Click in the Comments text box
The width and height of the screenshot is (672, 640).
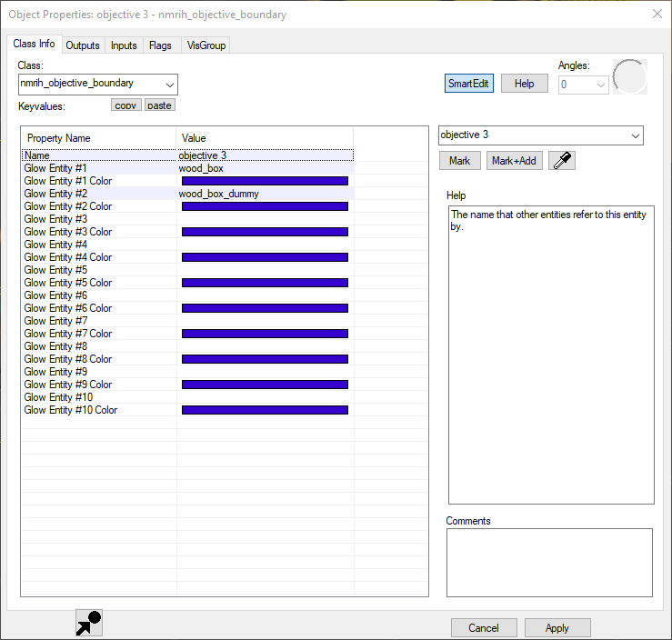pyautogui.click(x=549, y=563)
